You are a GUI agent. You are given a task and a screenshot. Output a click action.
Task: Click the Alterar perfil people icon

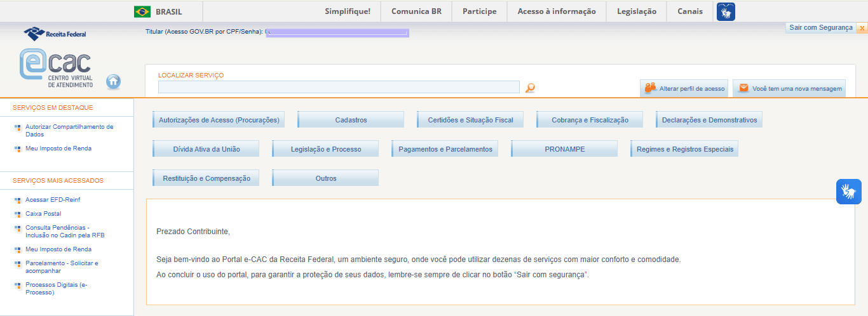pos(650,88)
